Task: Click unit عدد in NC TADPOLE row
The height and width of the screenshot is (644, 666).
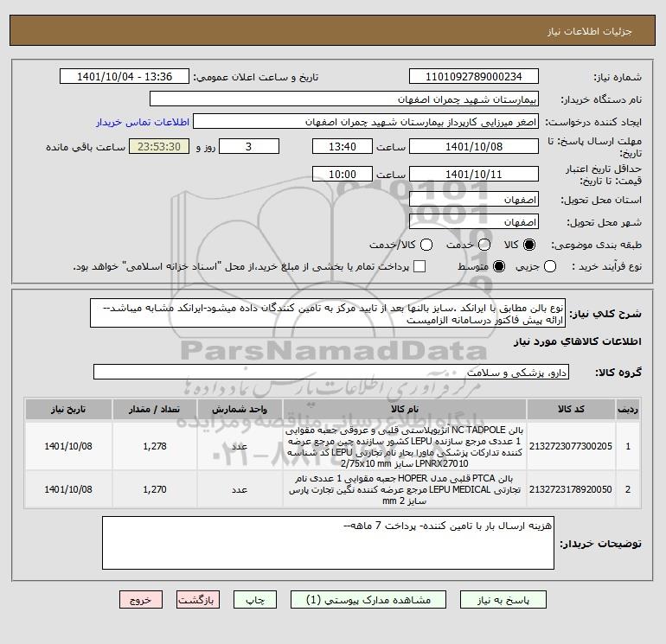Action: point(240,446)
